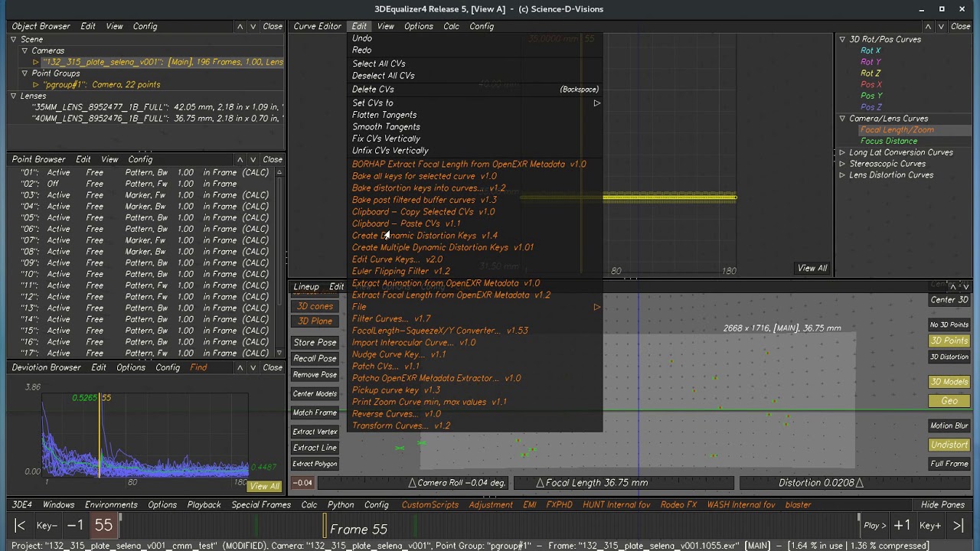
Task: Move Object Browser pane up with its arrow
Action: click(x=240, y=26)
